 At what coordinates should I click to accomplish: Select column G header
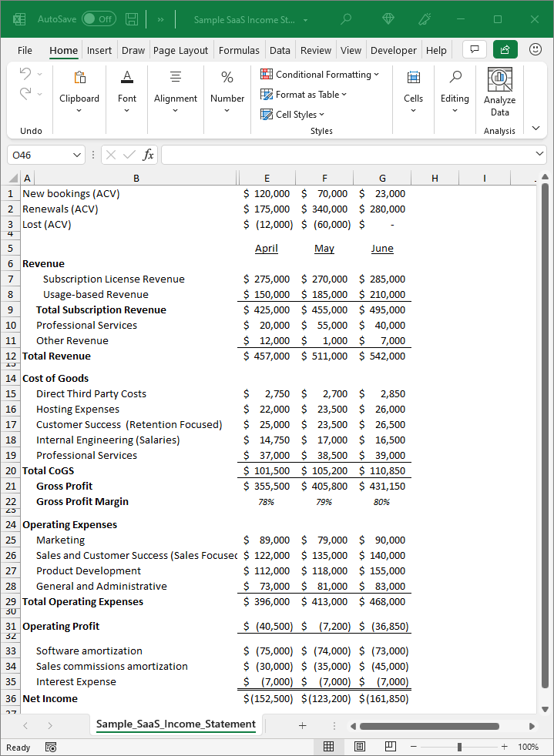pos(382,179)
